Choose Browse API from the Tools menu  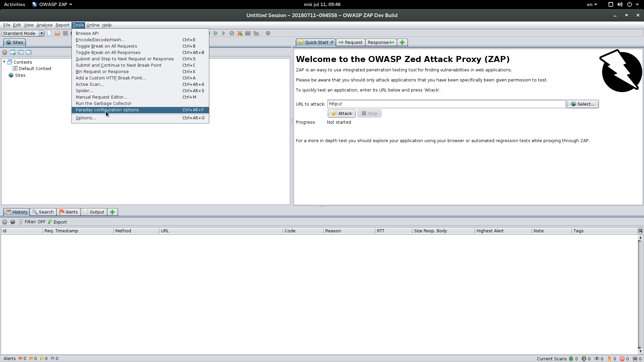[140, 33]
